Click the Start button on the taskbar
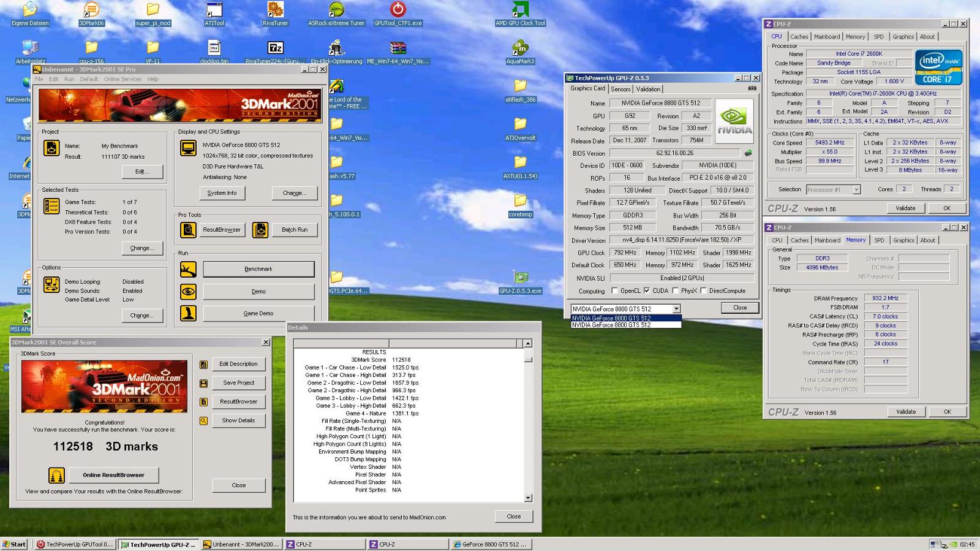This screenshot has height=551, width=980. (x=14, y=544)
